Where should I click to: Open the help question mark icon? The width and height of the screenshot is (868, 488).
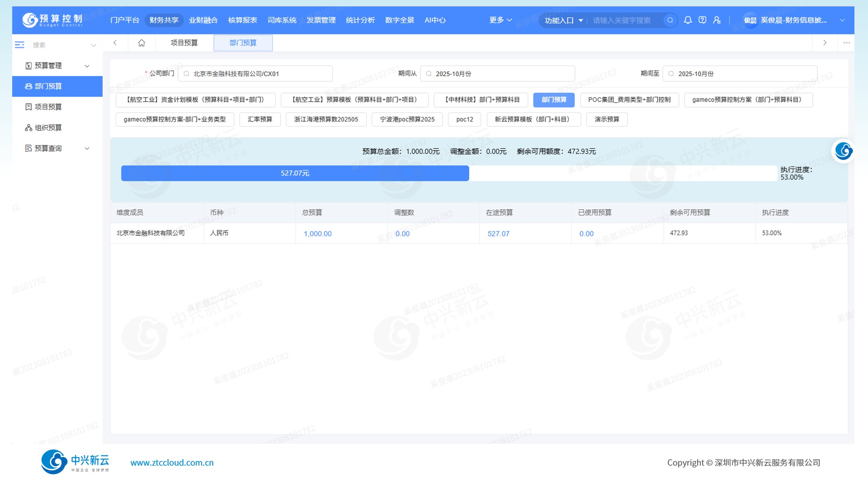pos(702,20)
